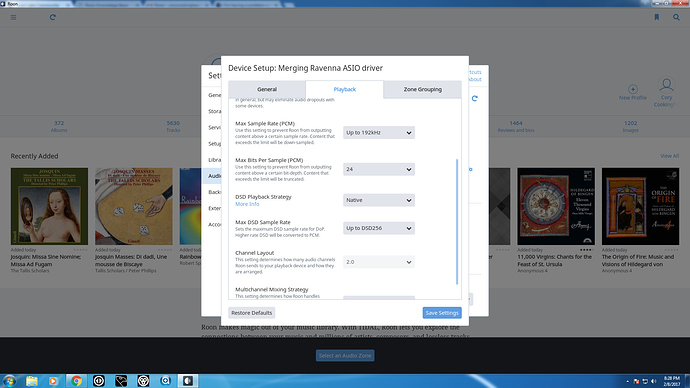The width and height of the screenshot is (690, 388).
Task: Click 'Max Bits Per Sample (PCM)' label
Action: pos(269,160)
